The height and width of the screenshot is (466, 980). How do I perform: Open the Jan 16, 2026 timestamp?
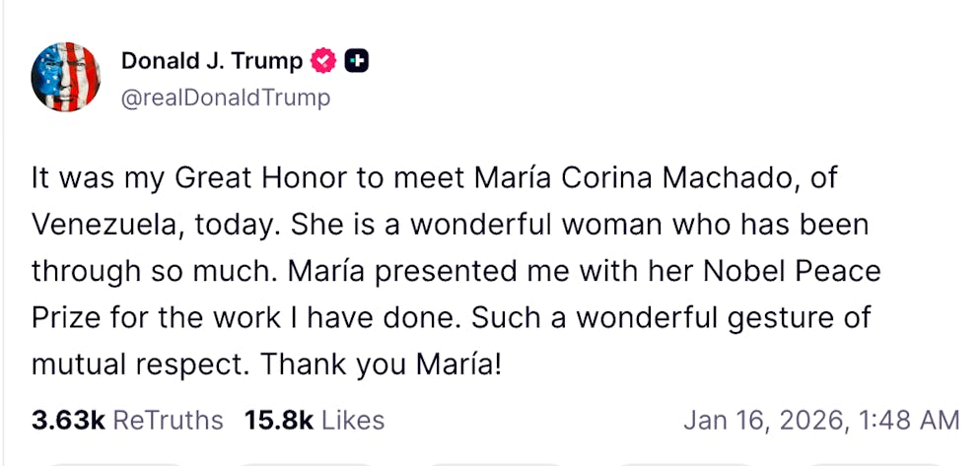tap(820, 421)
